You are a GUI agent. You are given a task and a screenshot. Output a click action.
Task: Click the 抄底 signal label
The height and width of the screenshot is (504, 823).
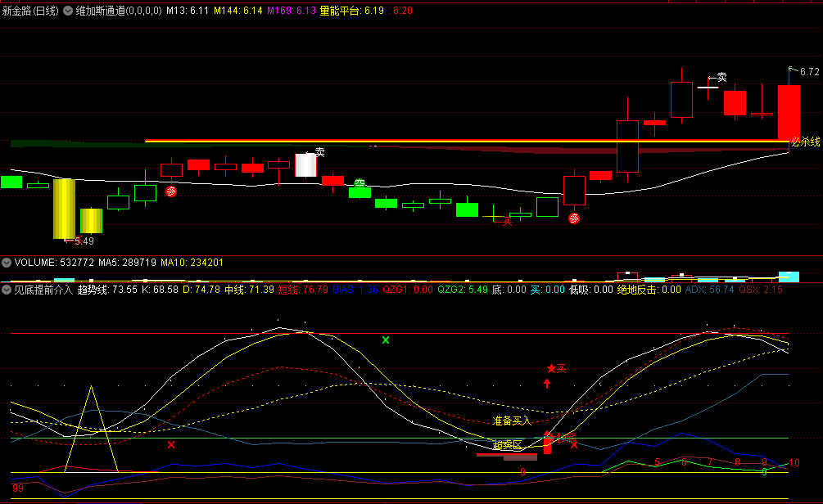(x=567, y=438)
